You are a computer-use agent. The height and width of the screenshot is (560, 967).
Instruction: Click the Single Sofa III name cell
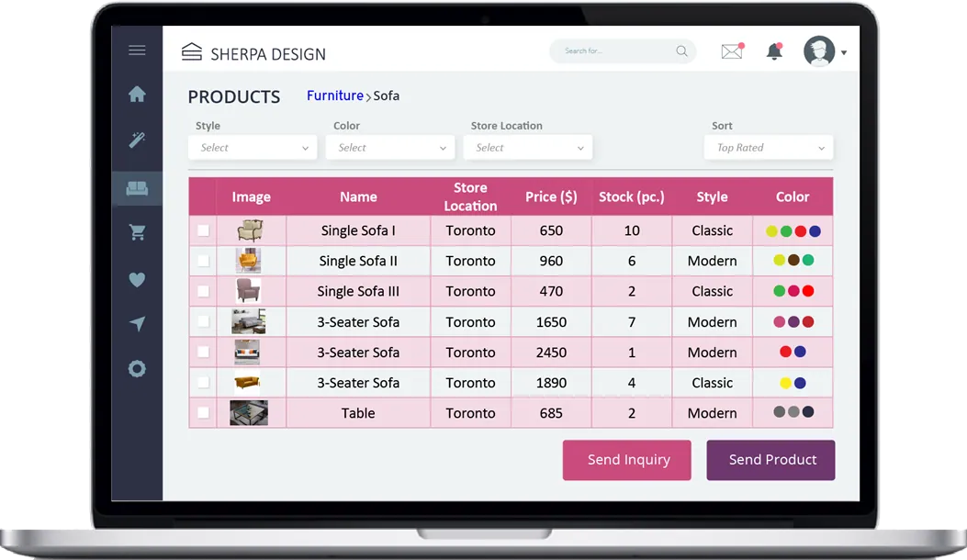pos(358,291)
